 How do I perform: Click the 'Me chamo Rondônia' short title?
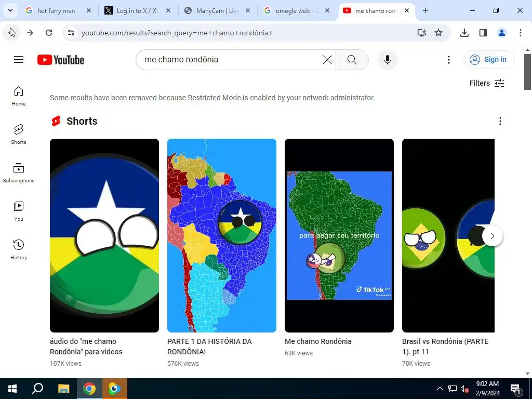pos(318,341)
